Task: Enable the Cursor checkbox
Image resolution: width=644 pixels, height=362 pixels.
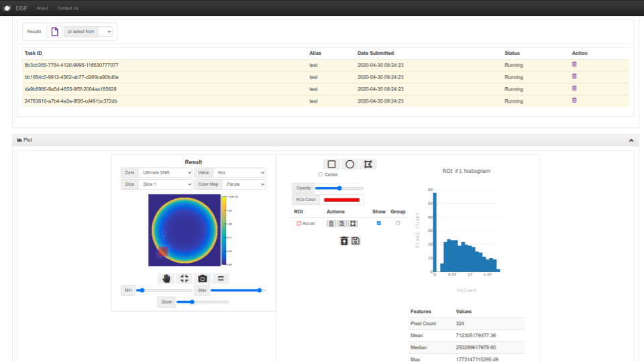Action: click(321, 174)
